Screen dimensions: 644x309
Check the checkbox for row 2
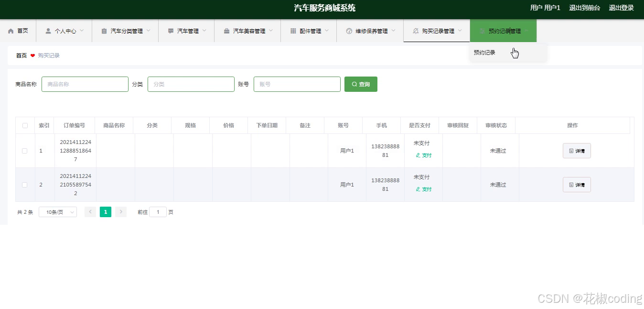point(25,185)
